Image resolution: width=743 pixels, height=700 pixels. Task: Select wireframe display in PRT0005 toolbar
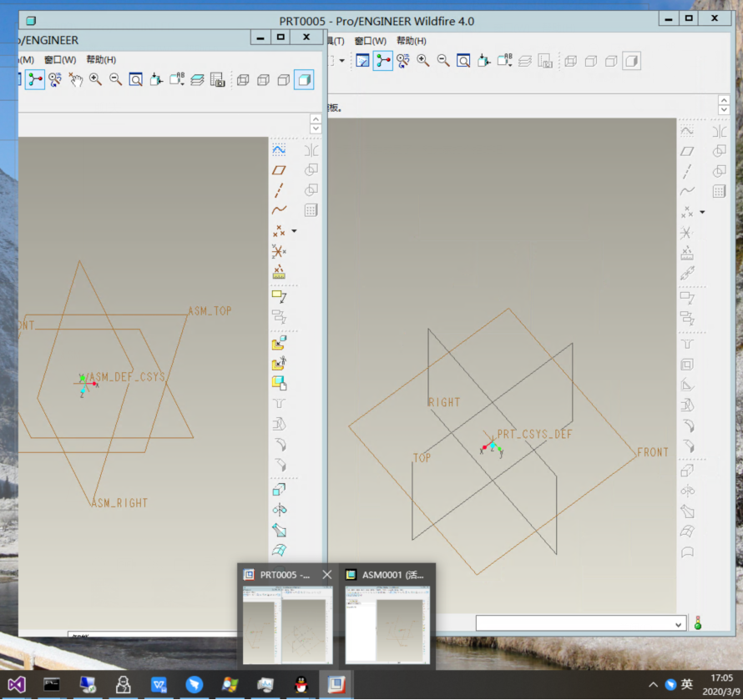pyautogui.click(x=570, y=61)
